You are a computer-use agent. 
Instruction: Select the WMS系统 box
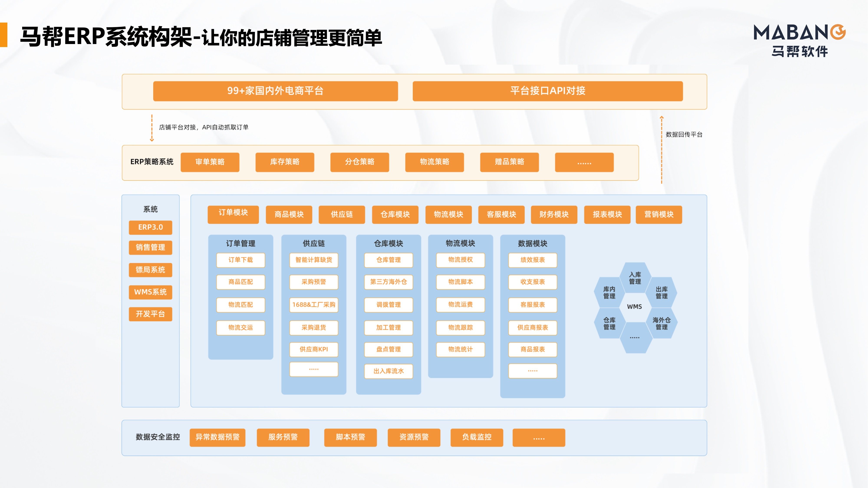tap(150, 292)
